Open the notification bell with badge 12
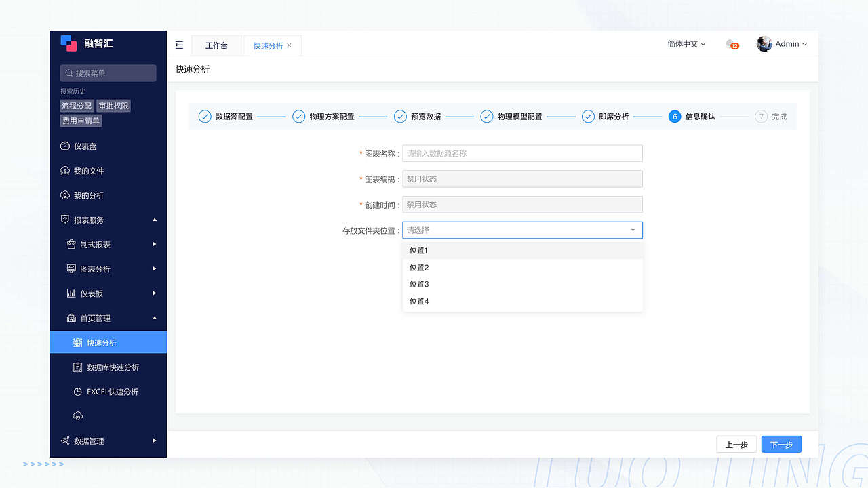The image size is (868, 488). pyautogui.click(x=731, y=44)
